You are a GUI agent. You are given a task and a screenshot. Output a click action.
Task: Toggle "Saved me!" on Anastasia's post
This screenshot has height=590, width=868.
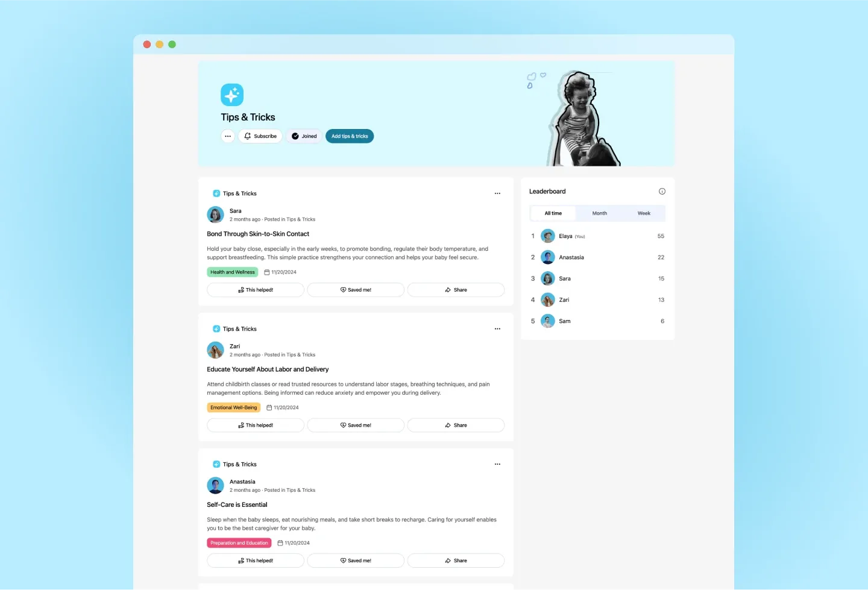tap(356, 560)
